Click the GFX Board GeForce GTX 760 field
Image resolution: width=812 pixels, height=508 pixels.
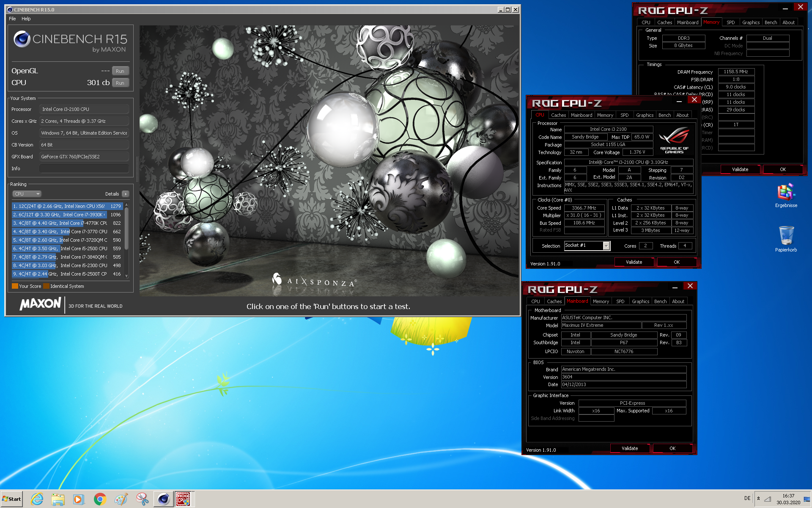coord(84,157)
